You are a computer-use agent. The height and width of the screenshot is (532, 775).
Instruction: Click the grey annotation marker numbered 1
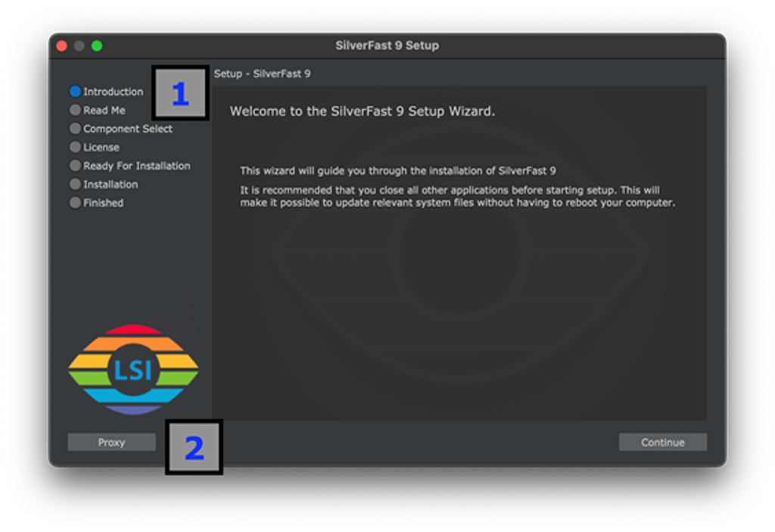pos(180,94)
